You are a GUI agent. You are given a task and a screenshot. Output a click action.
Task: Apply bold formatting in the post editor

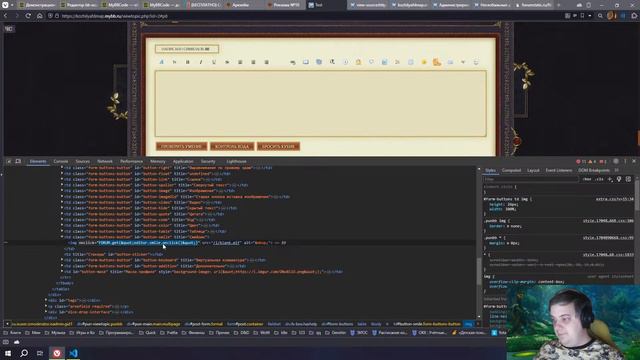(187, 62)
